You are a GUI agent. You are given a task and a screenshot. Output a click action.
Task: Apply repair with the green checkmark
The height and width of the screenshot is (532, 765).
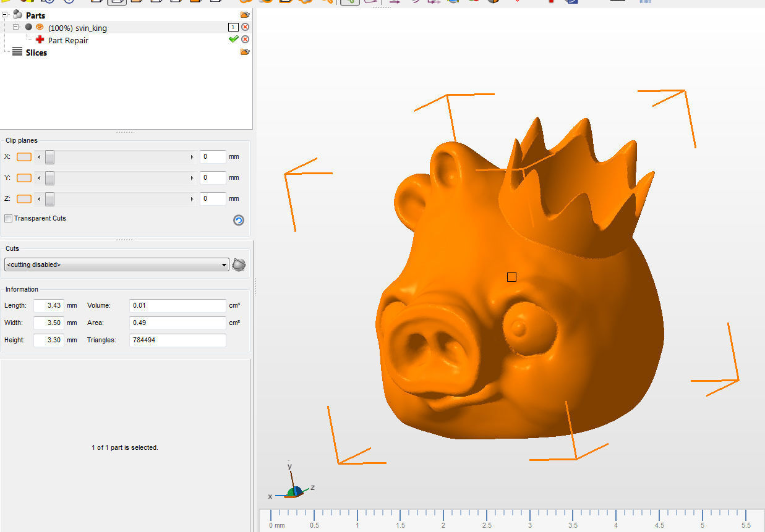(233, 40)
